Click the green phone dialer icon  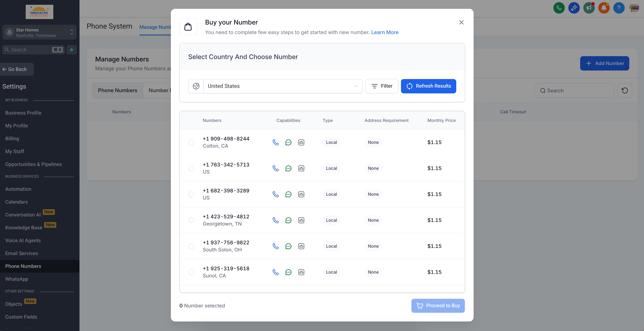559,8
